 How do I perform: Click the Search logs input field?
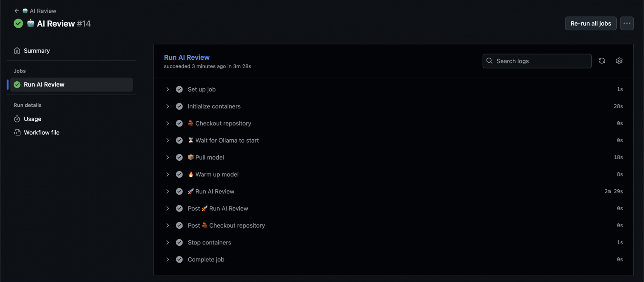[x=541, y=61]
